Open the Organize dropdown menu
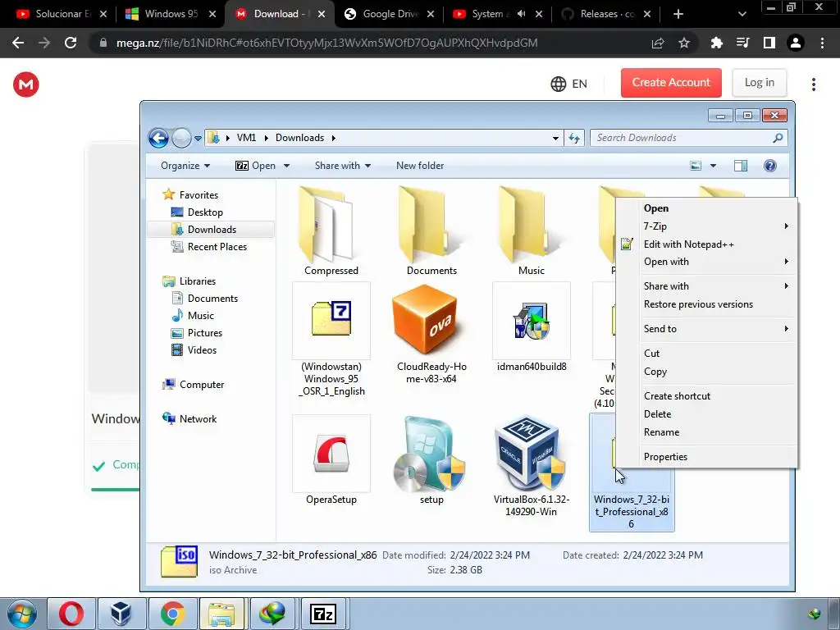This screenshot has width=840, height=630. [185, 166]
